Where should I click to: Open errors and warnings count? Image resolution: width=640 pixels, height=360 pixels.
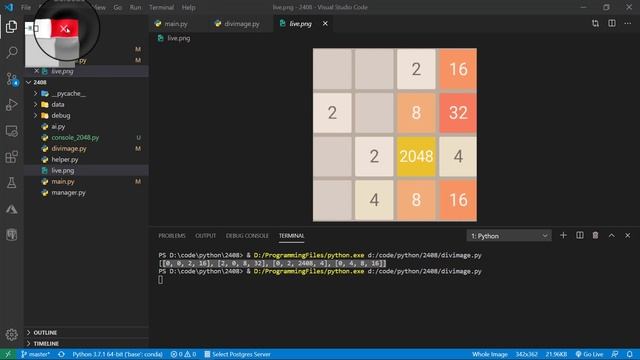click(x=183, y=354)
